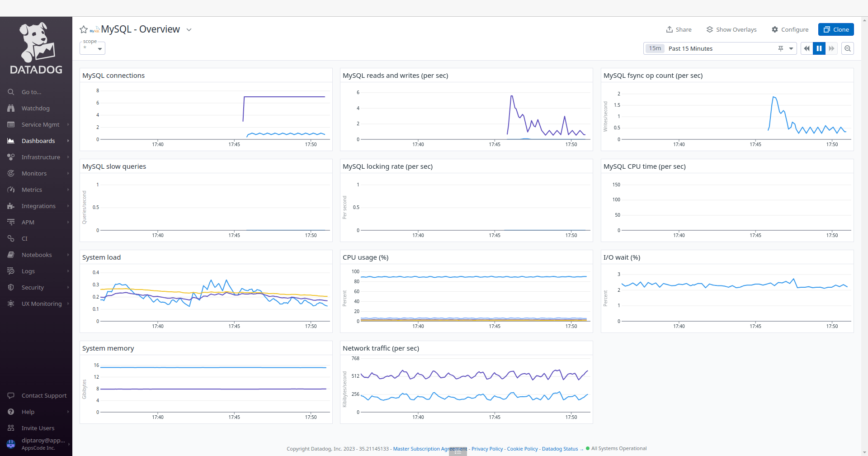868x456 pixels.
Task: Open the Past 15 Minutes time range dropdown
Action: 792,48
